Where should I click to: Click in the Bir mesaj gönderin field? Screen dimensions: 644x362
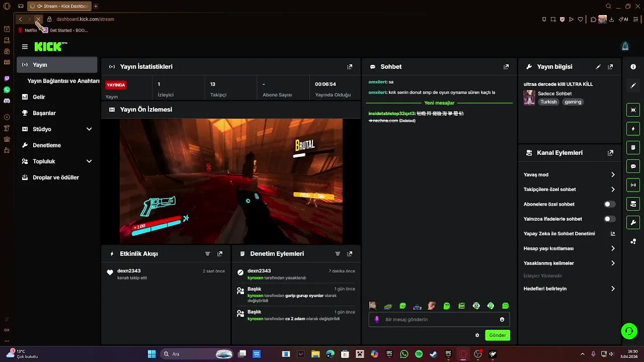(439, 320)
